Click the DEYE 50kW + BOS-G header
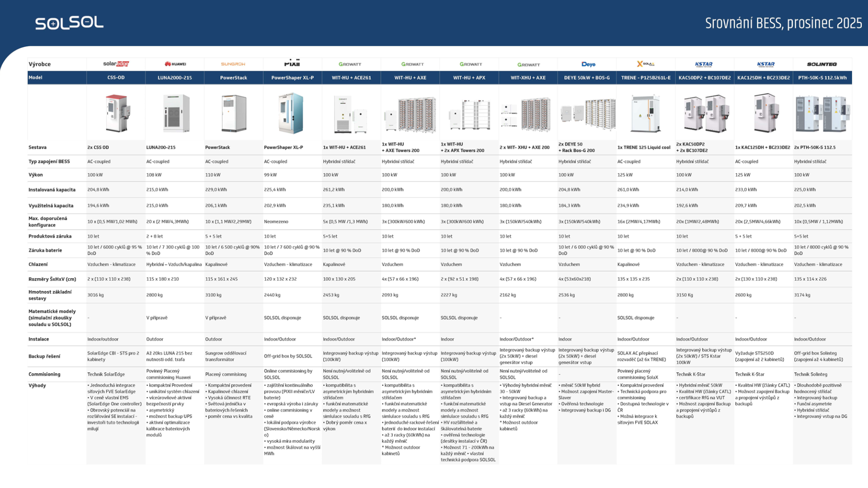 (587, 78)
